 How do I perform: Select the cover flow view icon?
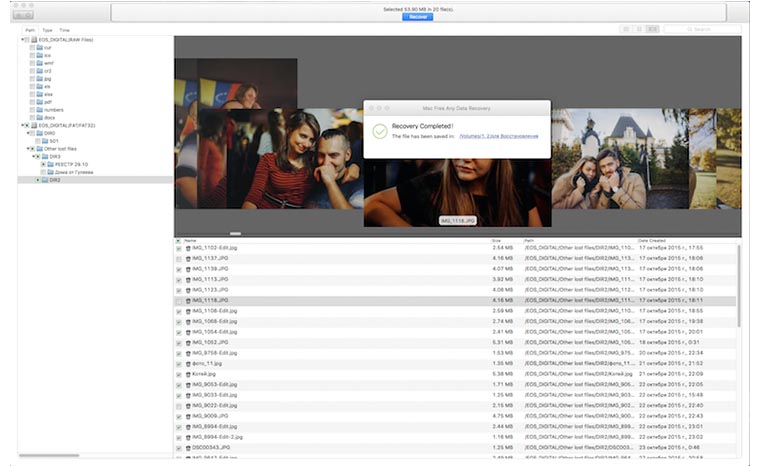click(x=653, y=30)
